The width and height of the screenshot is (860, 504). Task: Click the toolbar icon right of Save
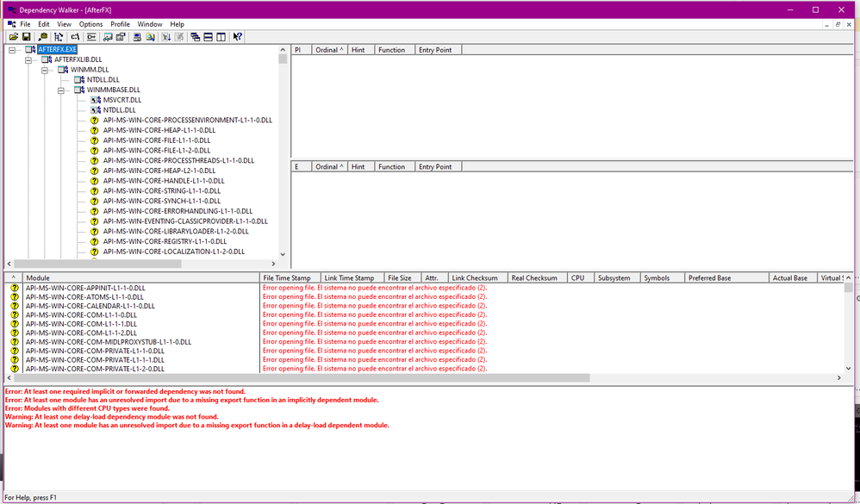pos(43,37)
